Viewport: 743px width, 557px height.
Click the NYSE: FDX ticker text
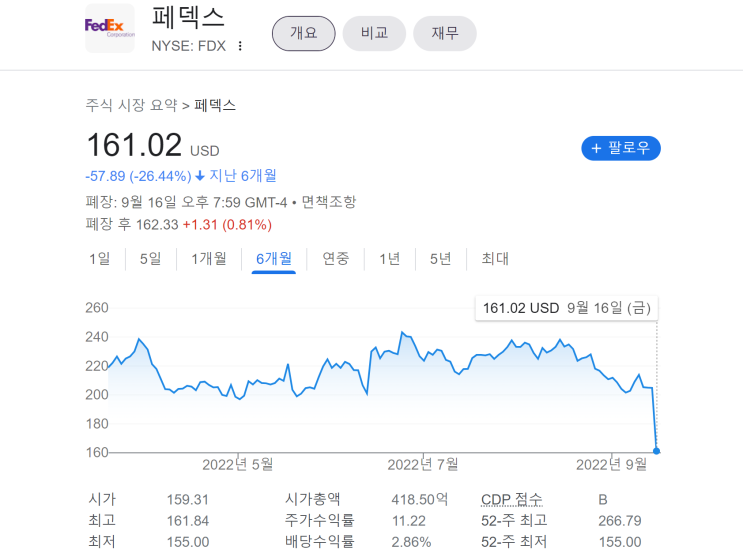(x=189, y=46)
